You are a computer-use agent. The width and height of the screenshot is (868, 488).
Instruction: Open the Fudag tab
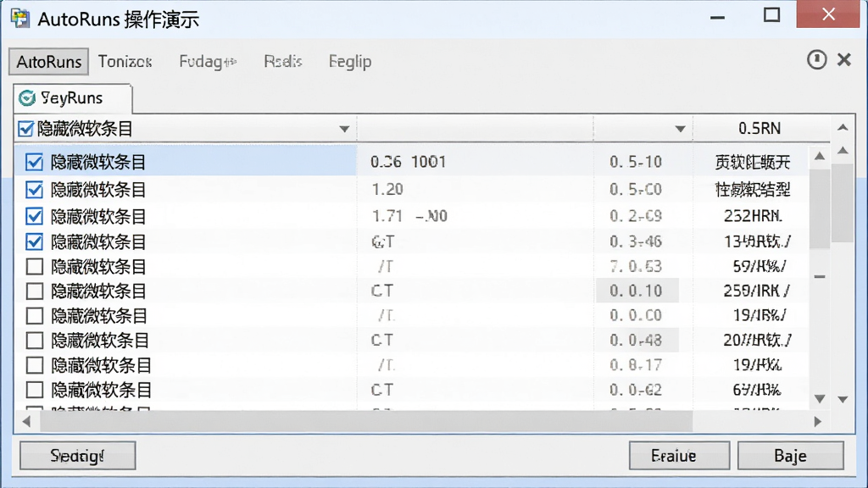pos(208,61)
